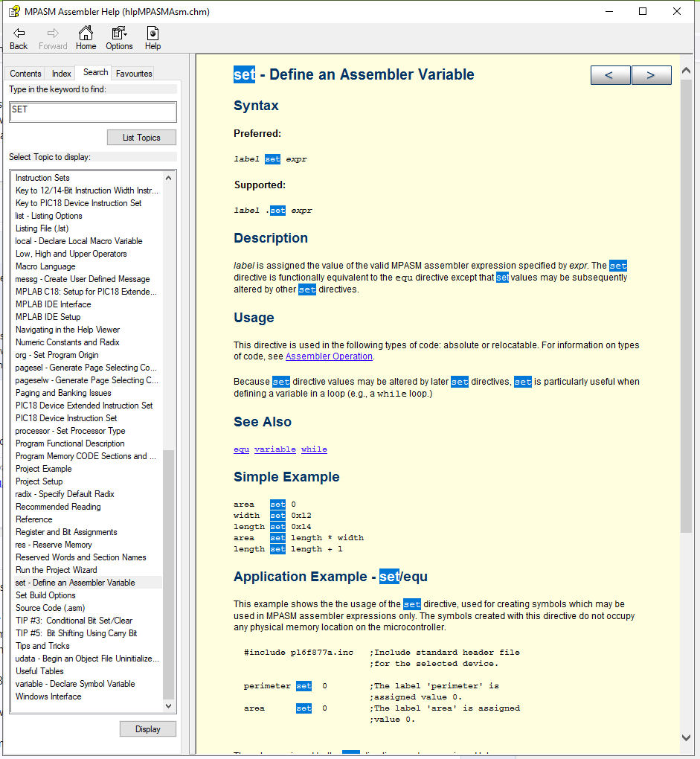Screen dimensions: 700x759
Task: Follow the while See Also link
Action: (314, 449)
